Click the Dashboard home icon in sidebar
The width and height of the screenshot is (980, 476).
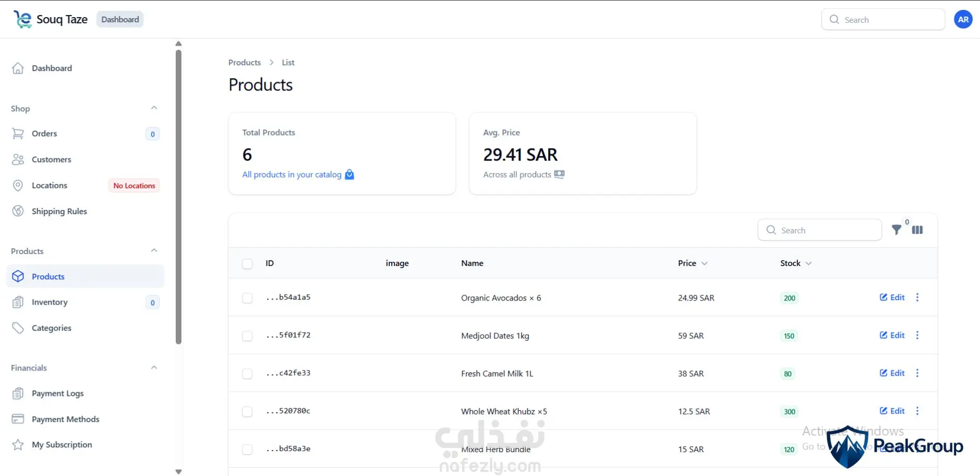(18, 68)
